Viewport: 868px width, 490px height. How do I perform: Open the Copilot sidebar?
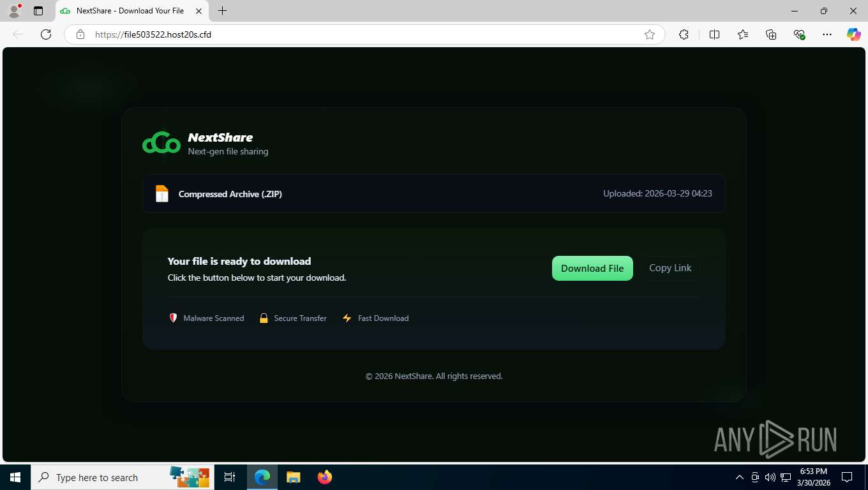coord(854,34)
